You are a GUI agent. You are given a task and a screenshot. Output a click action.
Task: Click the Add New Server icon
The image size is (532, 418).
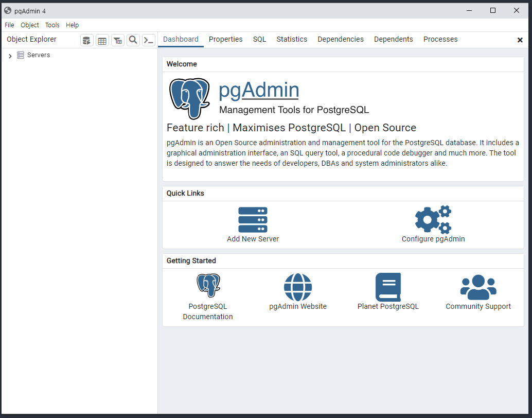pyautogui.click(x=253, y=220)
